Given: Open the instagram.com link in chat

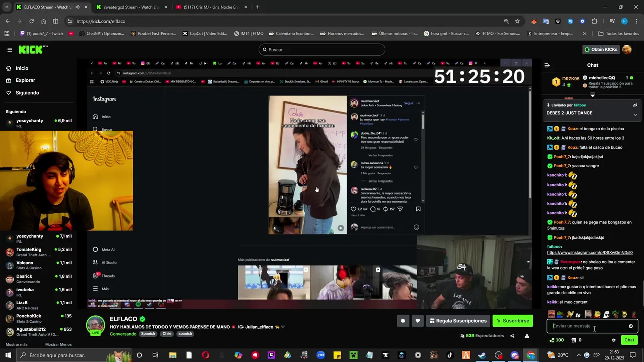Looking at the screenshot, I should (x=590, y=253).
